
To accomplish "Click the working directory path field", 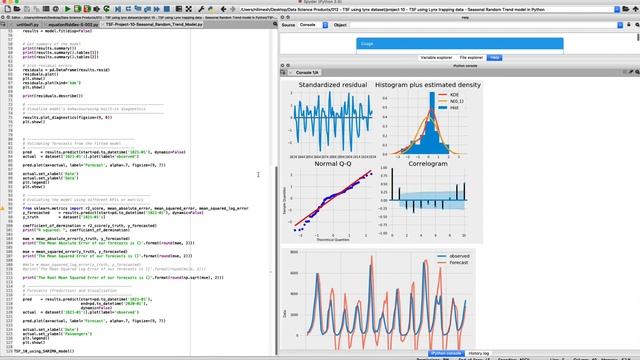I will (x=427, y=9).
